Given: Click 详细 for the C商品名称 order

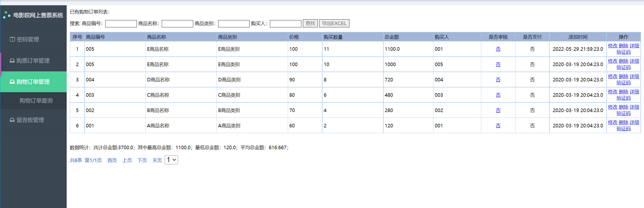Looking at the screenshot, I should coord(634,92).
